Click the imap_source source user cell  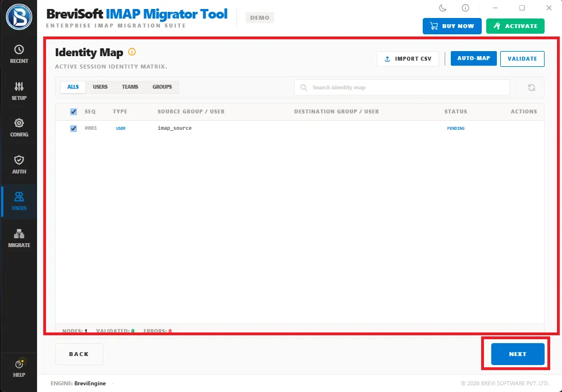click(x=175, y=128)
